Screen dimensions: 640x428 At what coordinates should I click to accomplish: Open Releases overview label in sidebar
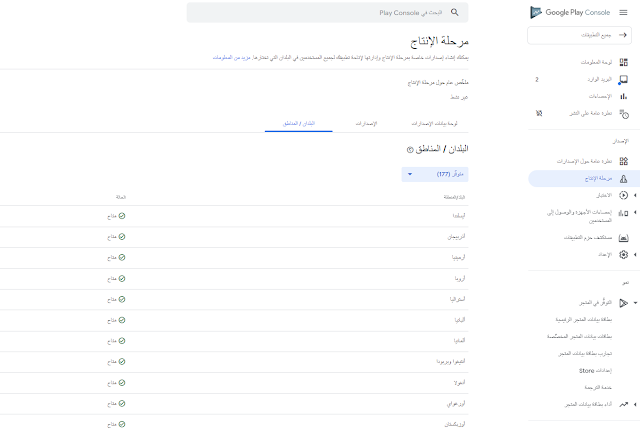click(584, 161)
